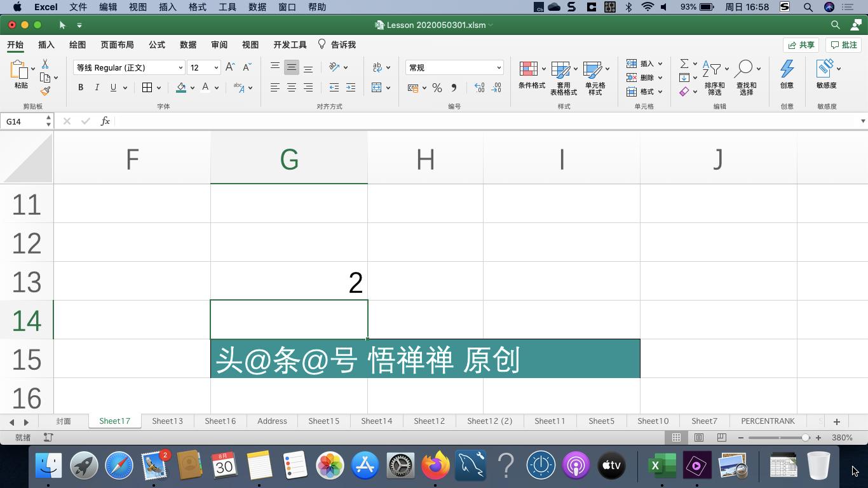Click the AutoSum (Σ) icon
Viewport: 868px width, 488px height.
(x=684, y=63)
